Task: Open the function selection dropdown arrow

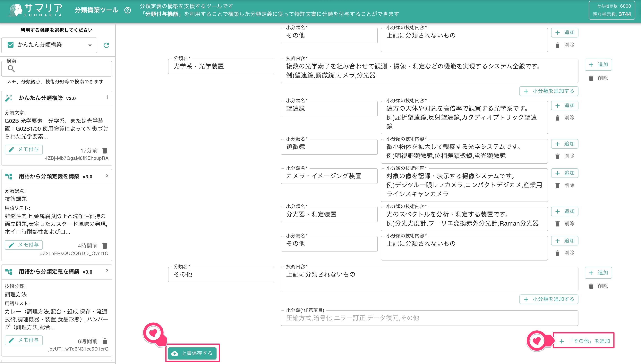Action: (x=90, y=45)
